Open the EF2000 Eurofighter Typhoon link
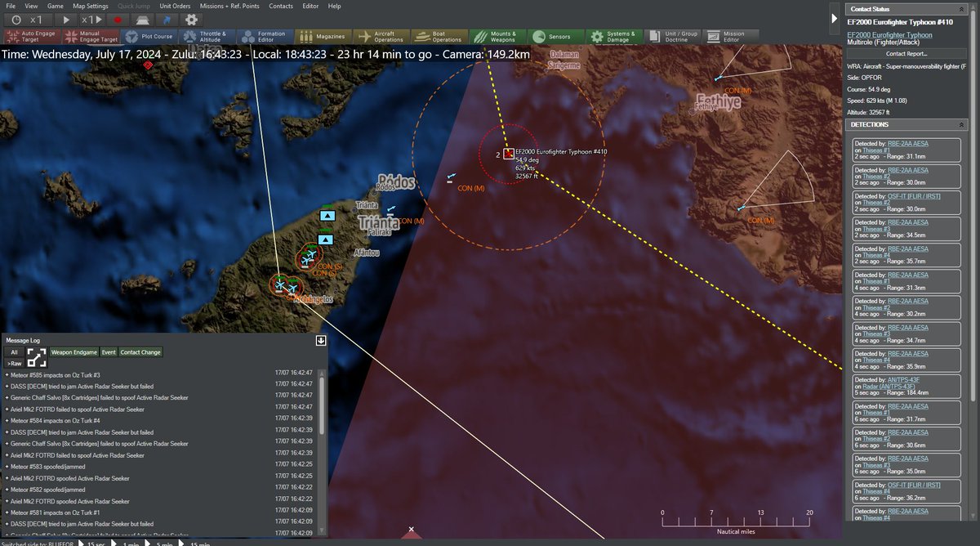The width and height of the screenshot is (980, 546). (889, 35)
